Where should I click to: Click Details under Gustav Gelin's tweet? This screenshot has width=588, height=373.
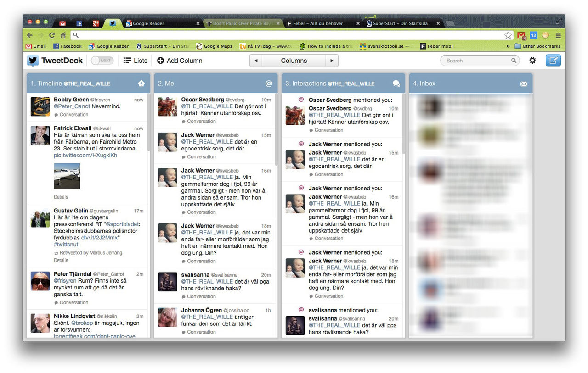coord(61,260)
